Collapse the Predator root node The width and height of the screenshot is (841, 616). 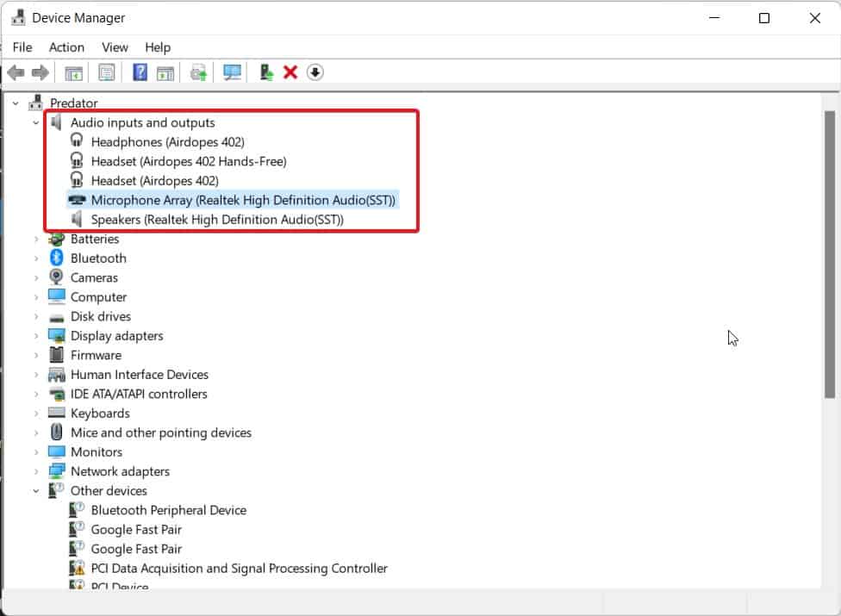tap(16, 103)
